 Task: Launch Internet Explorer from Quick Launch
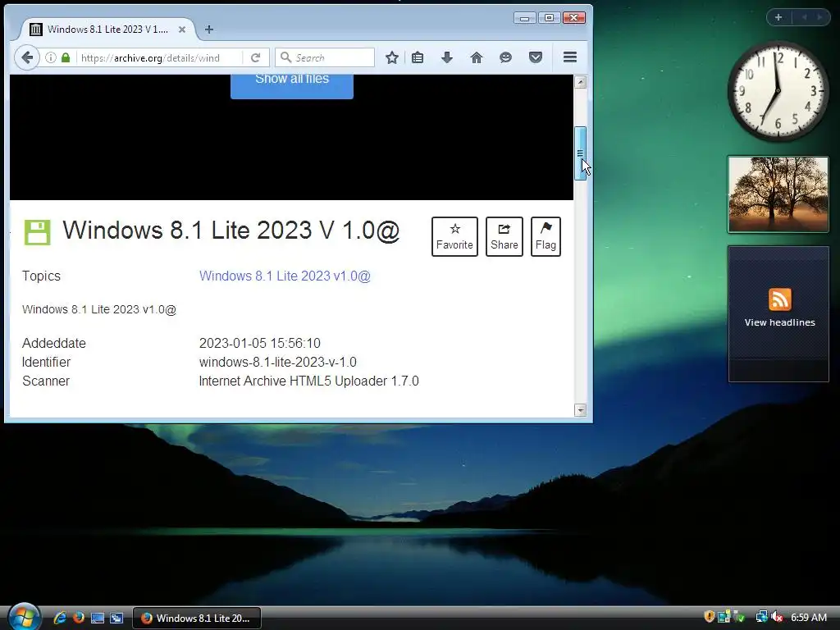[60, 618]
